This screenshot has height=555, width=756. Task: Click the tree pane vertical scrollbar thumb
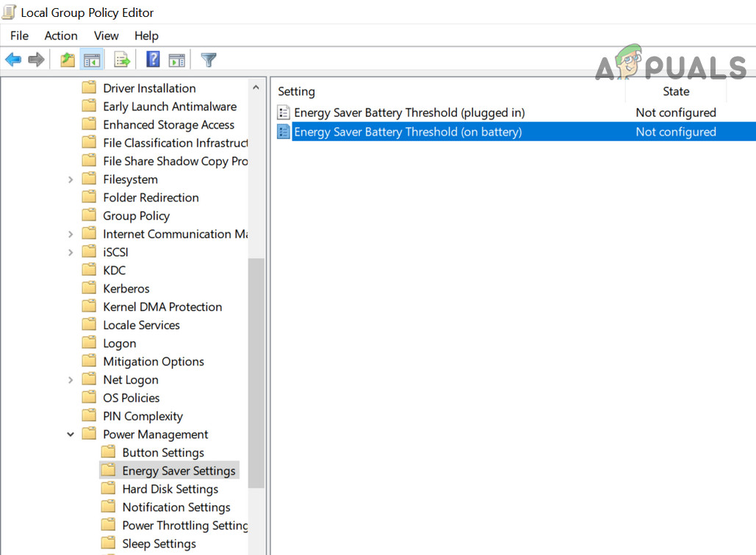256,373
